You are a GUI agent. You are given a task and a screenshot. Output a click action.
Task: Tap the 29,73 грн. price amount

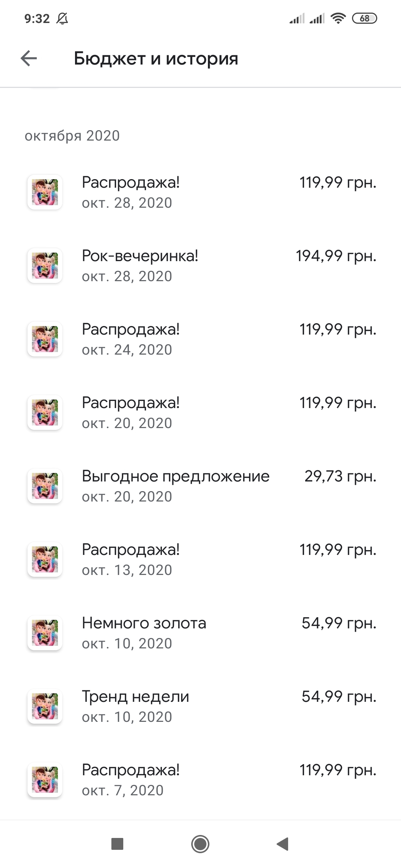click(x=340, y=476)
